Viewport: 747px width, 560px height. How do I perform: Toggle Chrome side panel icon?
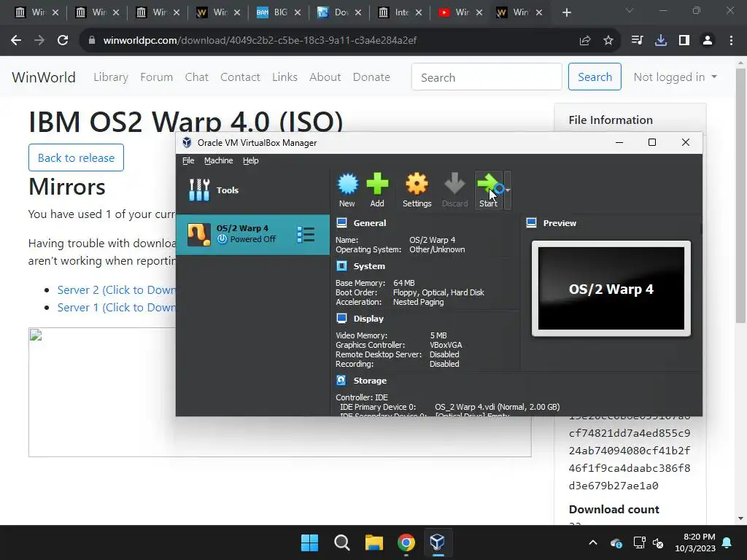[x=684, y=41]
